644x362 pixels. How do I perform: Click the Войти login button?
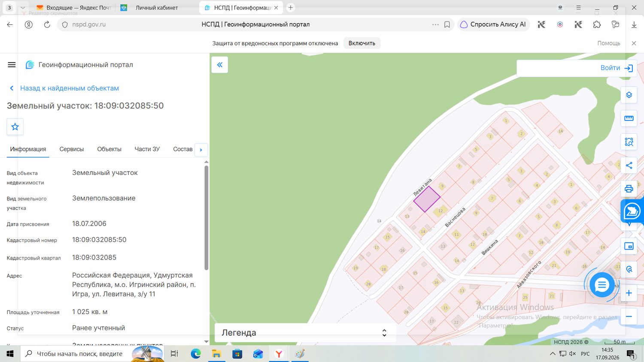pos(617,68)
